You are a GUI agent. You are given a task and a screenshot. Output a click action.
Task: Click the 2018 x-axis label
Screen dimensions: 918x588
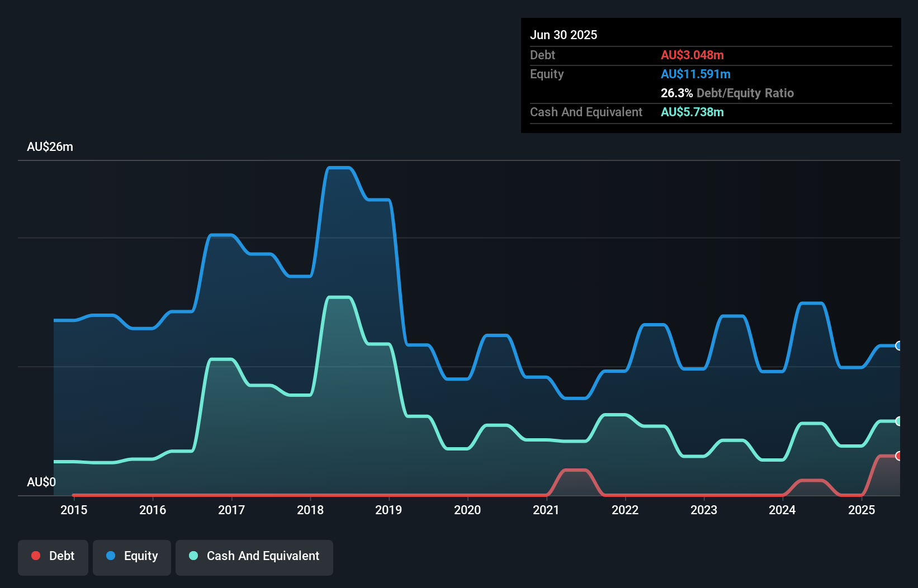click(310, 510)
